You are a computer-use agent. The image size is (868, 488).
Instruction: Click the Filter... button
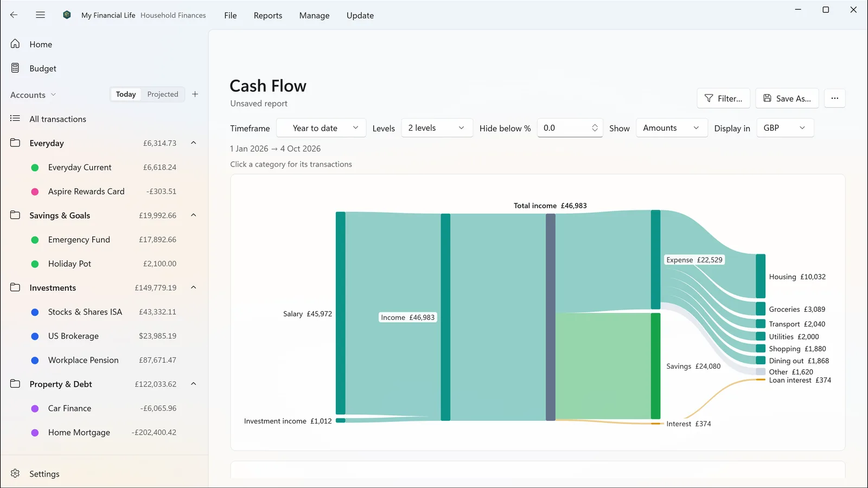point(723,98)
